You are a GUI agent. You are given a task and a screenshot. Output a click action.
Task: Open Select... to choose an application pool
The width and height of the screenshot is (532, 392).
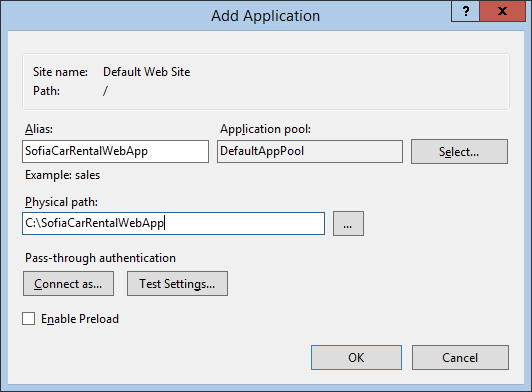tap(459, 151)
